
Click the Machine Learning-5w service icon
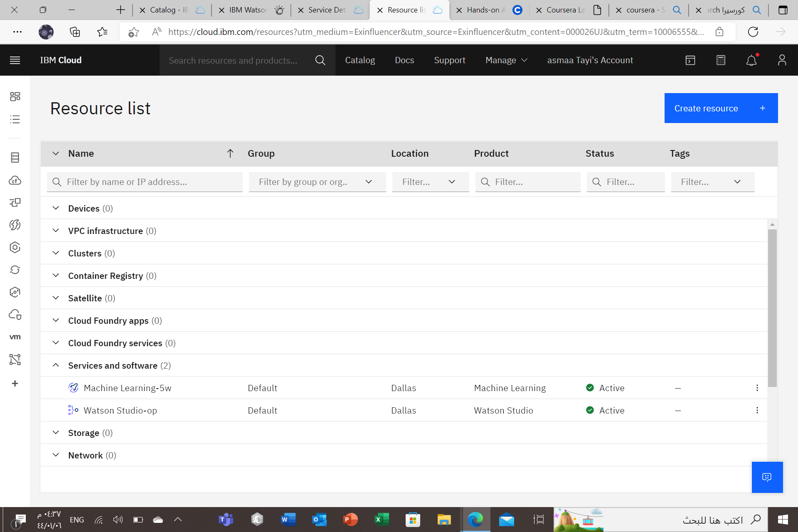point(73,387)
